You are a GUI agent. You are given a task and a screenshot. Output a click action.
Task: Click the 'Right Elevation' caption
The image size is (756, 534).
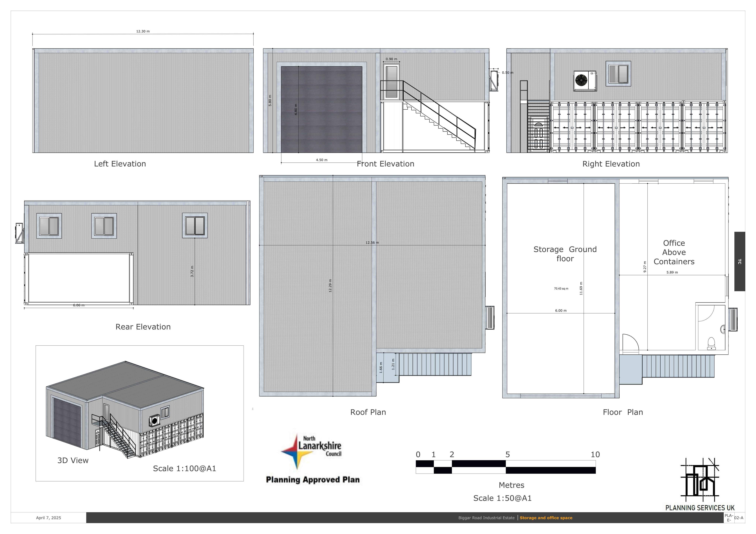tap(611, 164)
